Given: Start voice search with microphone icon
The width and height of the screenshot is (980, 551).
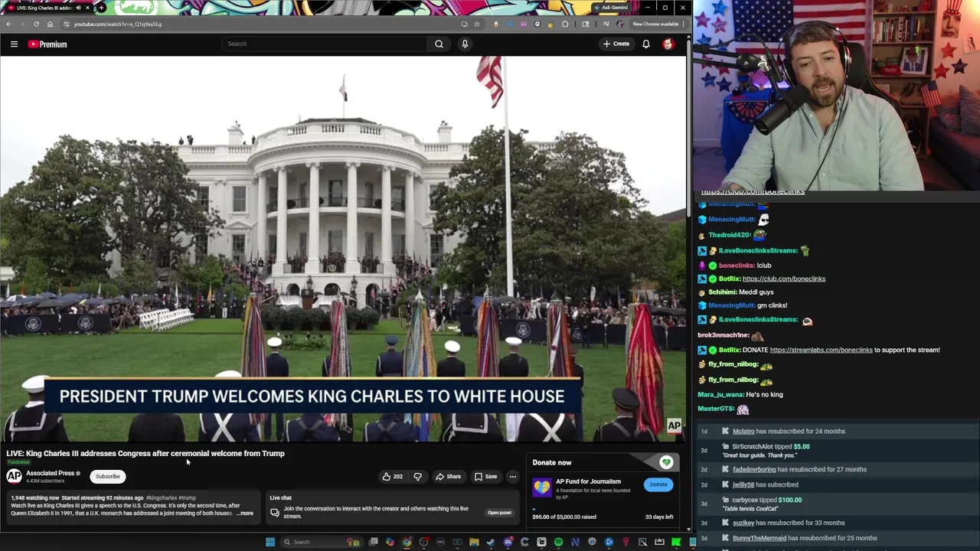Looking at the screenshot, I should [x=465, y=44].
